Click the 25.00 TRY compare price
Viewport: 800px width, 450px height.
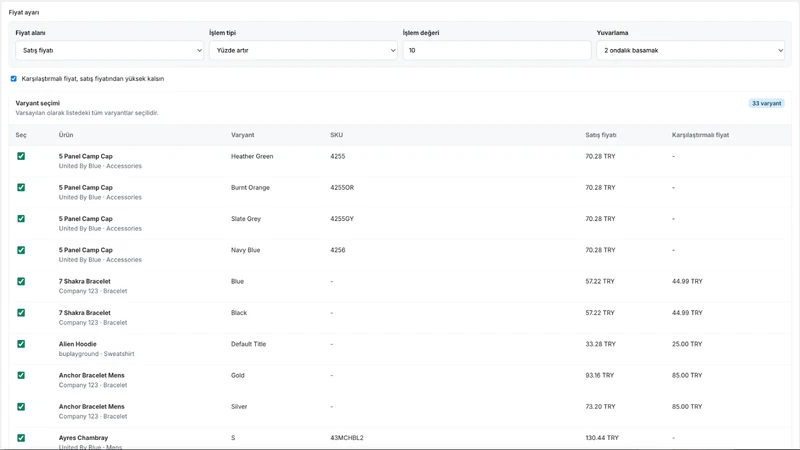coord(687,344)
